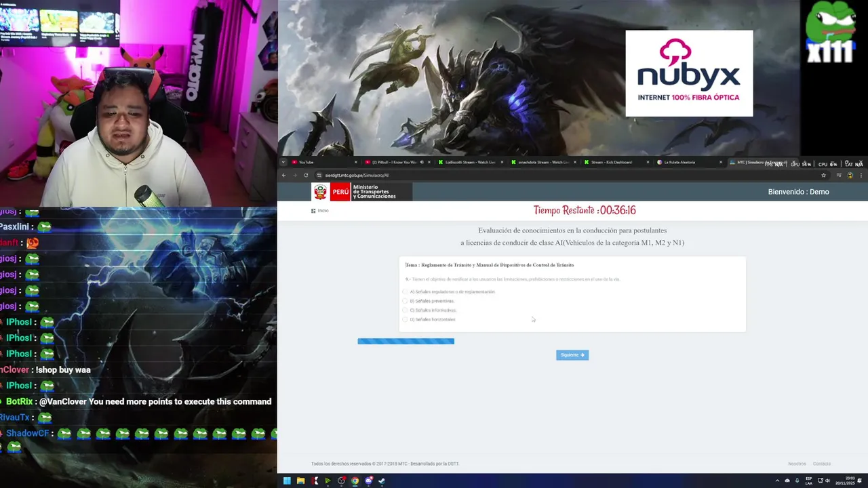Reload the page with the refresh icon
Screen dimensions: 868x488
[306, 176]
